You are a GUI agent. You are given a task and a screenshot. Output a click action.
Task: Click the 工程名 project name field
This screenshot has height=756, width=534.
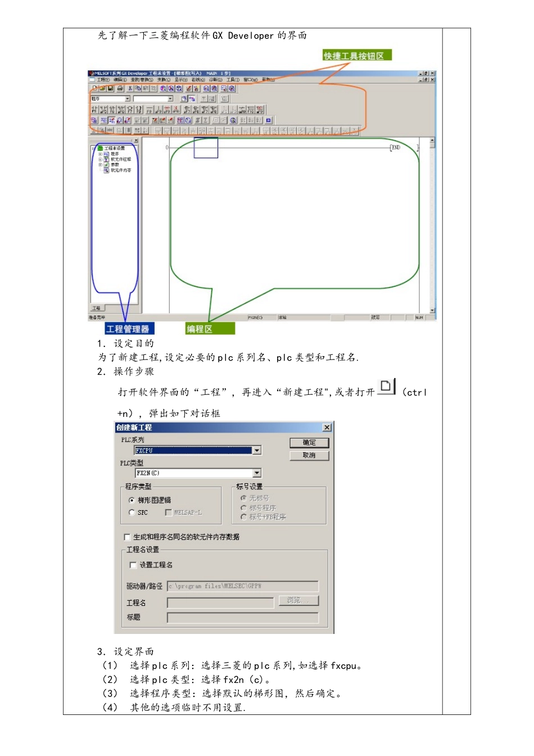220,602
